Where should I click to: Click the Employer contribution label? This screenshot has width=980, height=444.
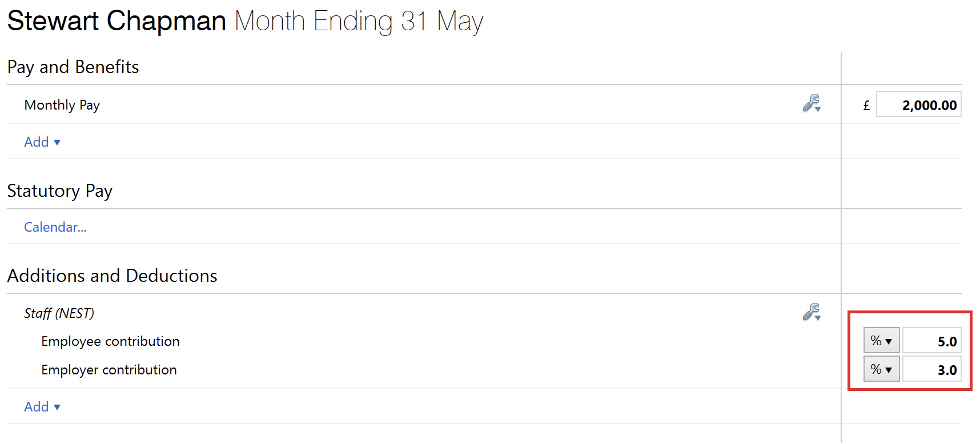[x=109, y=370]
